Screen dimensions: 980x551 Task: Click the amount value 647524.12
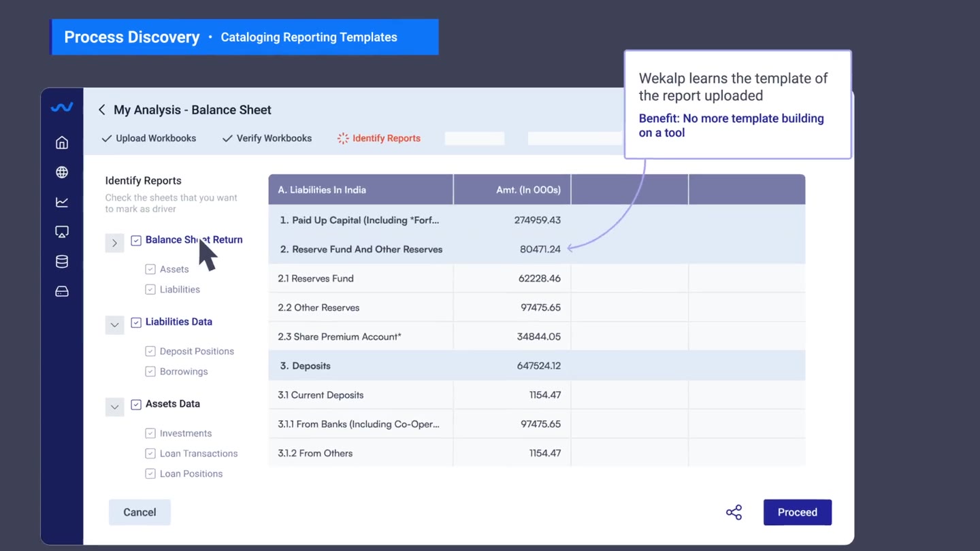click(x=539, y=366)
